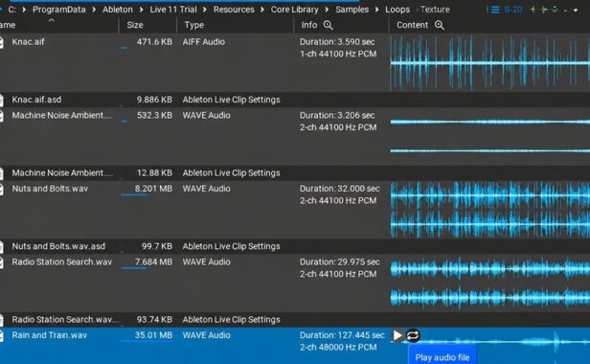Click the magnifier icon beside Content header
This screenshot has height=364, width=590.
(x=439, y=25)
